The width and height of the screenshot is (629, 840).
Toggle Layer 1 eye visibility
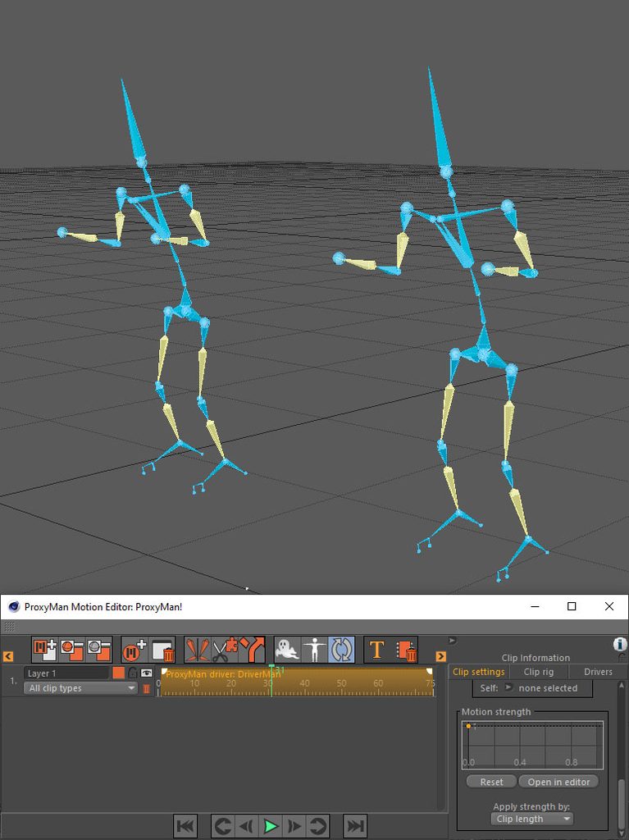tap(146, 673)
